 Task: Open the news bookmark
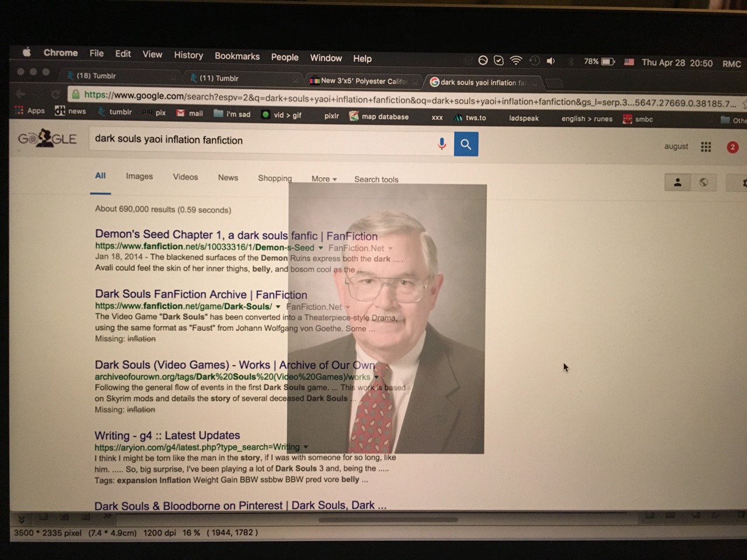click(x=70, y=111)
